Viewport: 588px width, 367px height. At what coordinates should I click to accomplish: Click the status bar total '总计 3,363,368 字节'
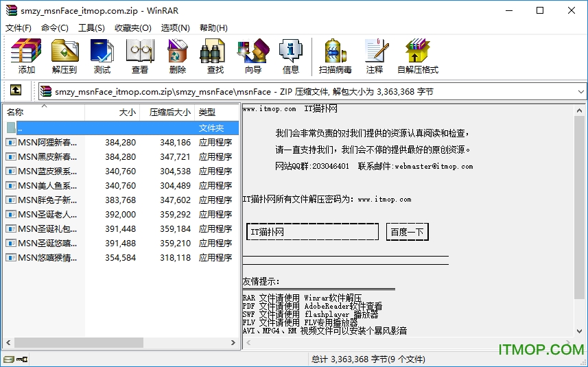(368, 359)
